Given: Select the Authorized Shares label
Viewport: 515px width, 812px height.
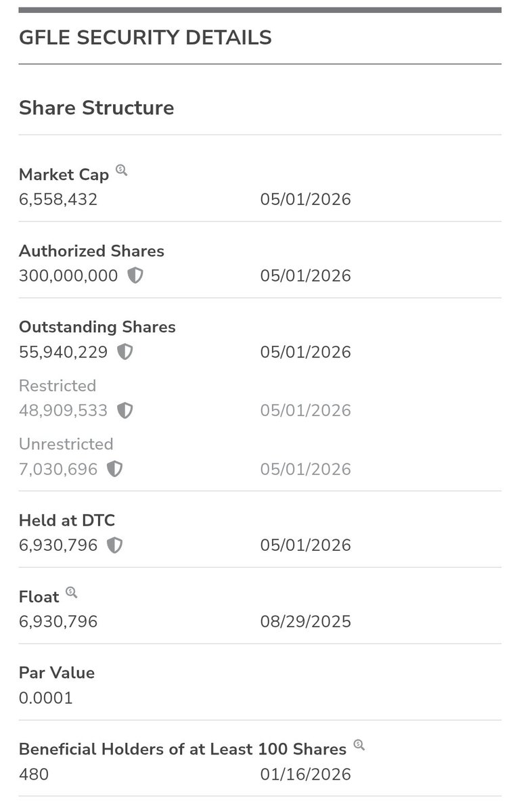Looking at the screenshot, I should (91, 251).
